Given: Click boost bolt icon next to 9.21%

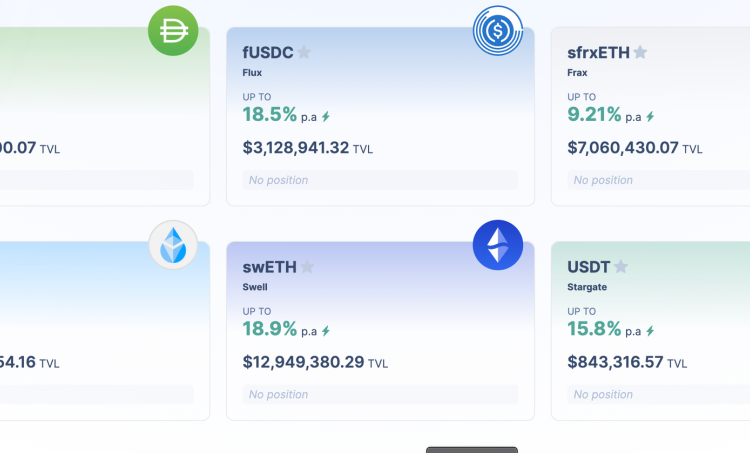Looking at the screenshot, I should pyautogui.click(x=650, y=117).
